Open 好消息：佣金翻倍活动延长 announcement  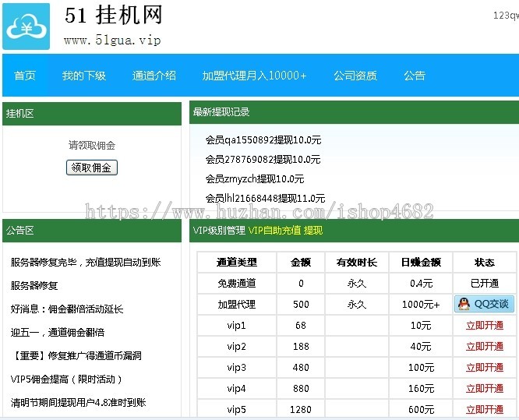(x=67, y=309)
